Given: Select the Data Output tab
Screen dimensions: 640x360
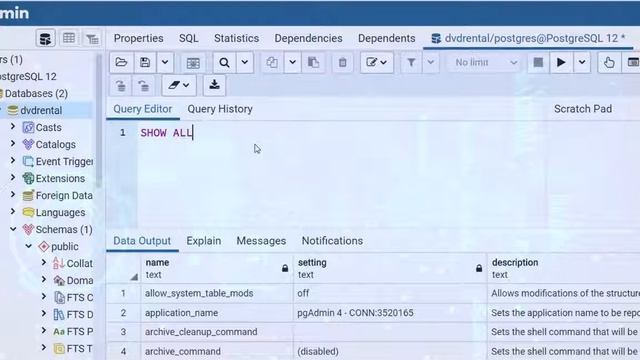Looking at the screenshot, I should tap(142, 241).
